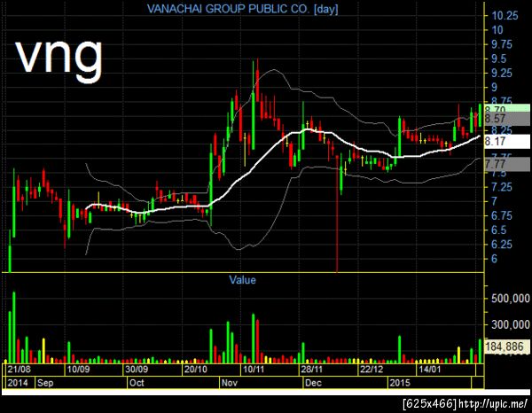Click the 20/10 date marker

(x=195, y=370)
